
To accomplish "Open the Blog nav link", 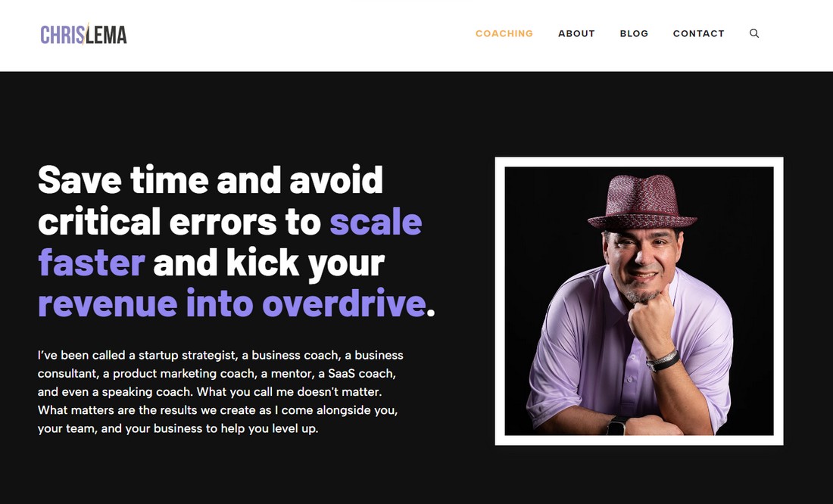I will [634, 33].
